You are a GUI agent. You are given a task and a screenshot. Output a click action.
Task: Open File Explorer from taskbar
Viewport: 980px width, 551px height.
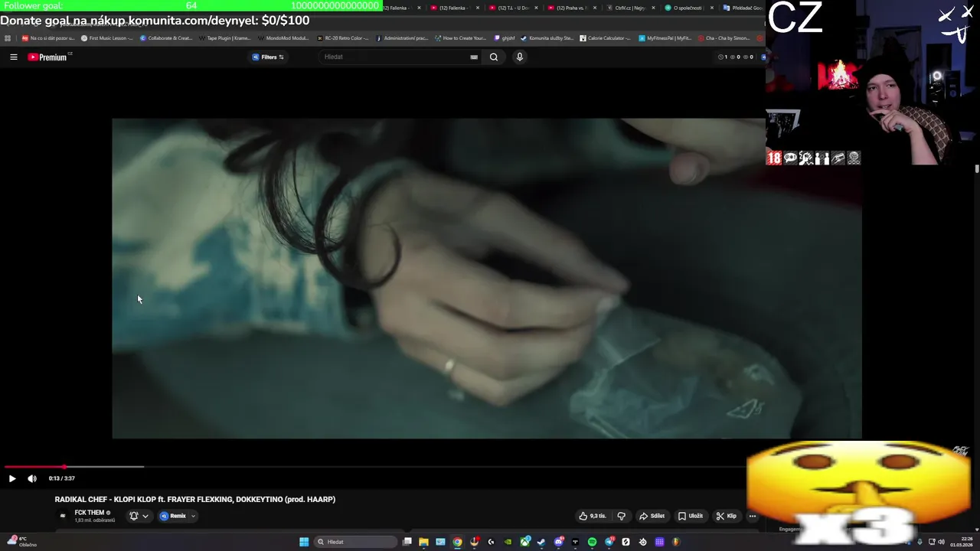[x=423, y=542]
